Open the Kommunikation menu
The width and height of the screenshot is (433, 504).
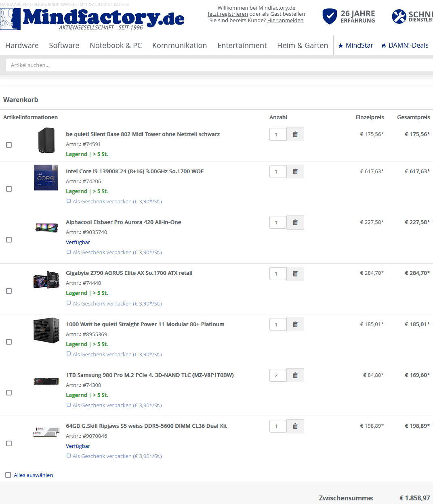(x=180, y=46)
